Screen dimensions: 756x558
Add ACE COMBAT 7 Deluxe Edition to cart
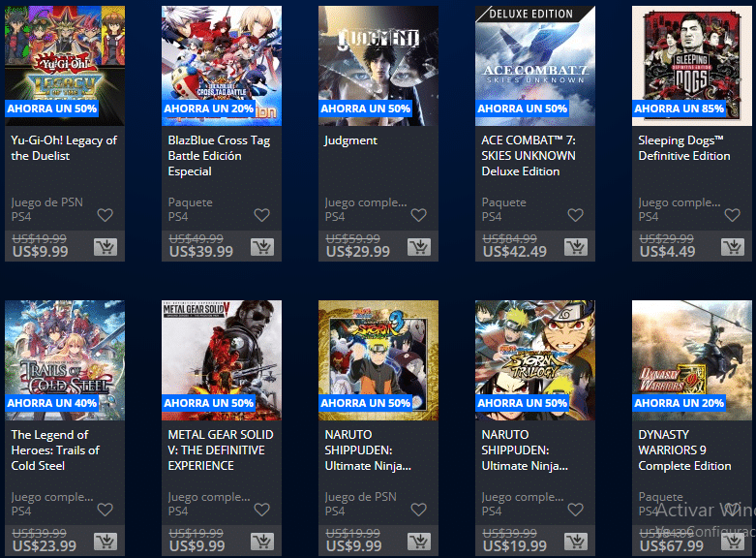tap(576, 247)
